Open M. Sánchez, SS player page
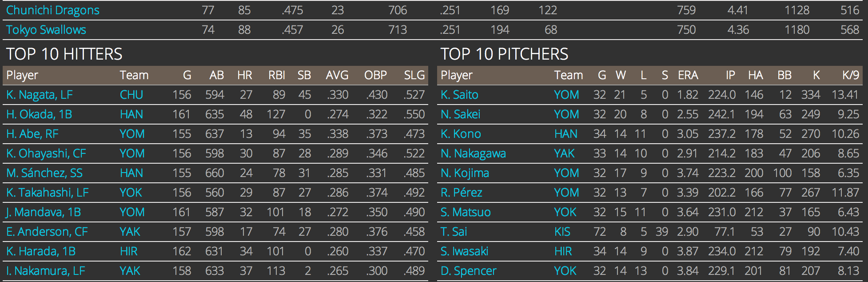 (x=44, y=173)
